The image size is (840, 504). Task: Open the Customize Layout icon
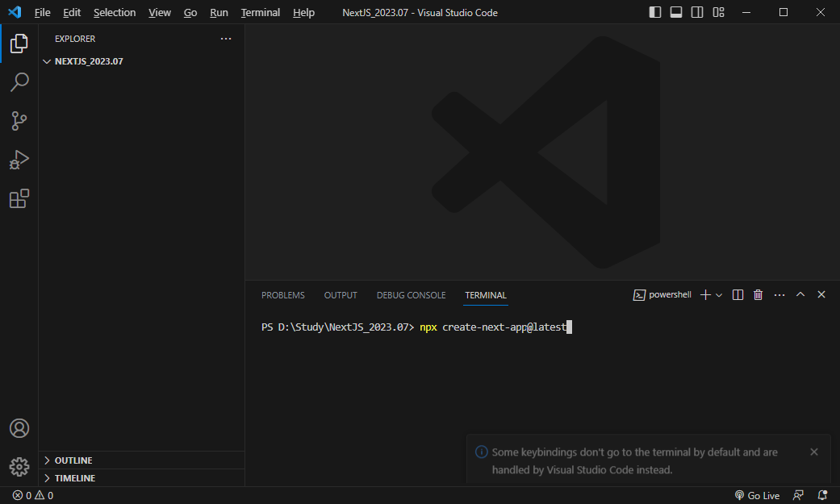(x=718, y=12)
